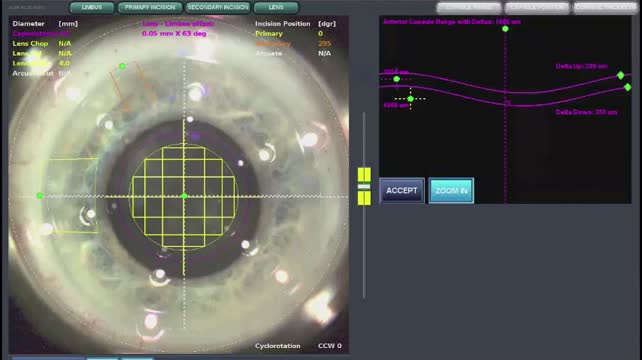This screenshot has height=360, width=642.
Task: Click the first gray button at top right
Action: tap(469, 7)
